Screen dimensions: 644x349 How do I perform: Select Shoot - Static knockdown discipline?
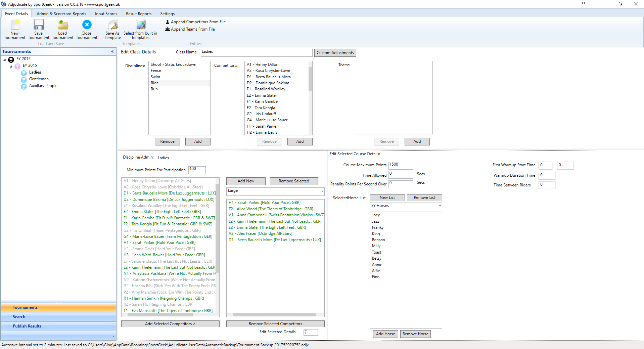click(x=179, y=64)
